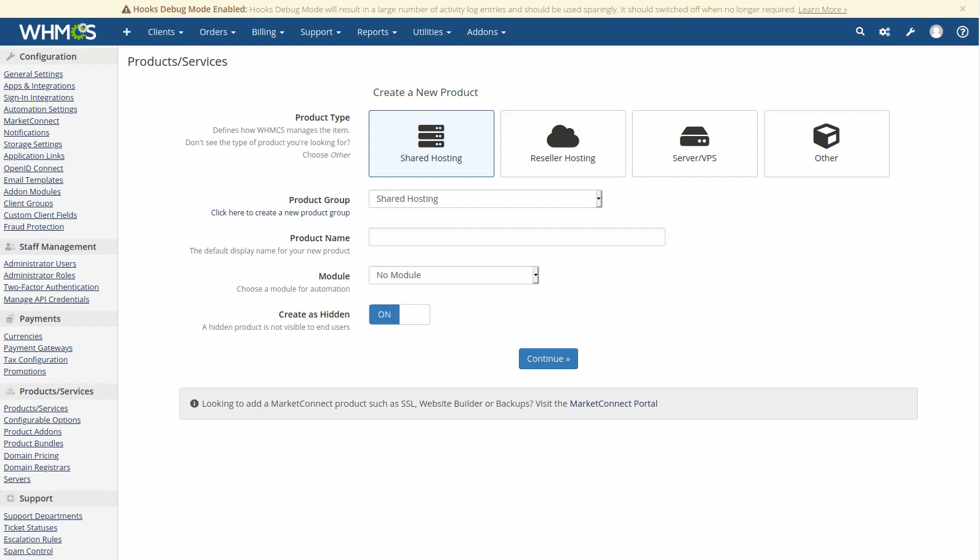The height and width of the screenshot is (560, 980).
Task: Open Configurable Options
Action: tap(42, 420)
